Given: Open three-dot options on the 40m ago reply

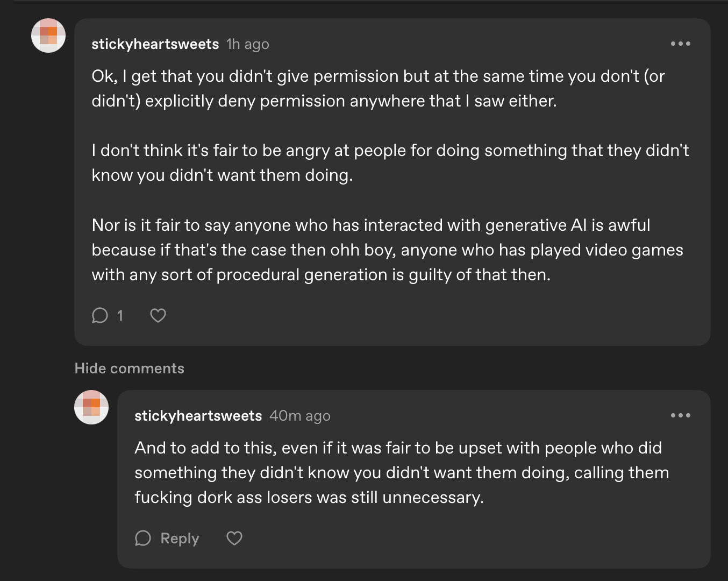Looking at the screenshot, I should click(x=680, y=415).
